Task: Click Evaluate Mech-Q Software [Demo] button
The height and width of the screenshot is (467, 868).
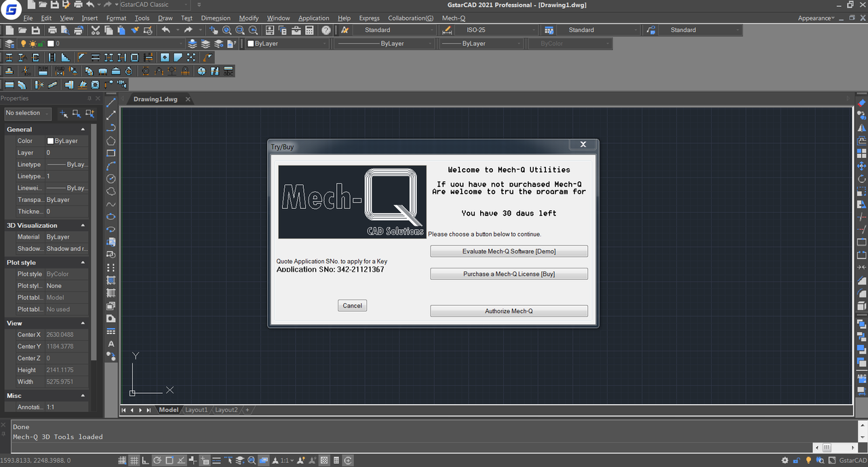Action: (509, 251)
